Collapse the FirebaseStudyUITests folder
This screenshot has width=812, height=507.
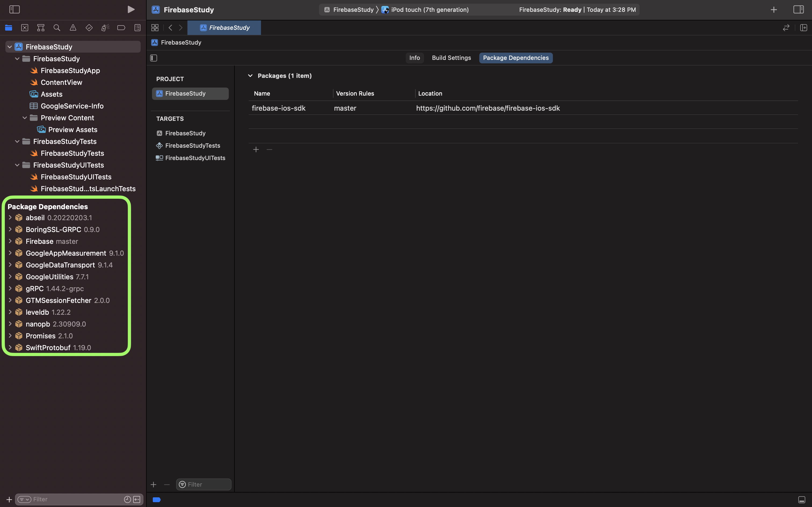17,165
